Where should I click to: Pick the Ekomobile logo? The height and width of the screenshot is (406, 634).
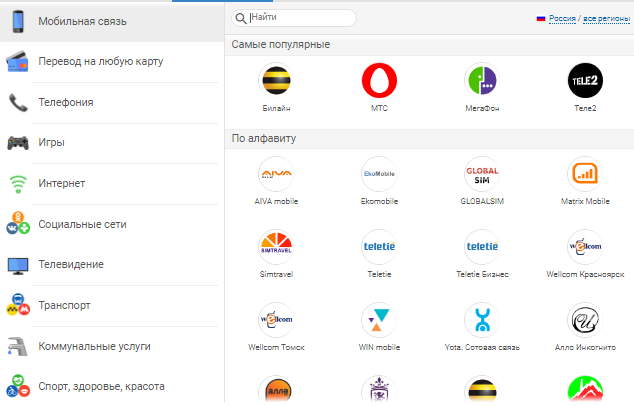pos(379,174)
